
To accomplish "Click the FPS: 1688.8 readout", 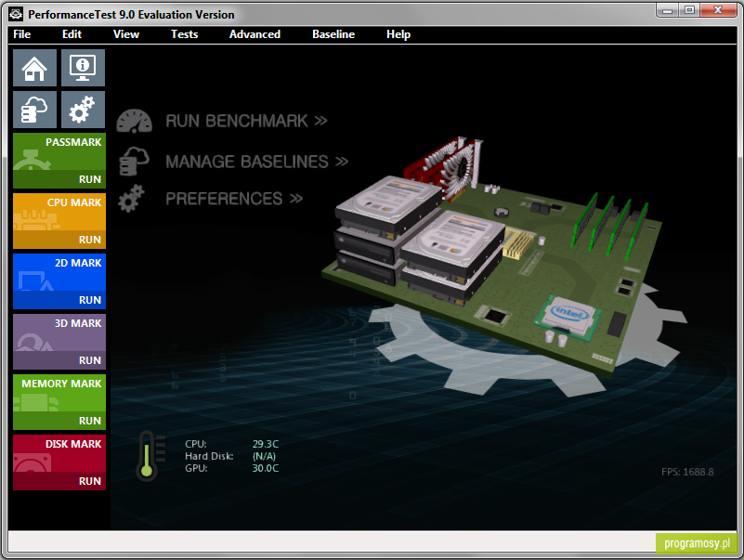I will click(x=687, y=472).
